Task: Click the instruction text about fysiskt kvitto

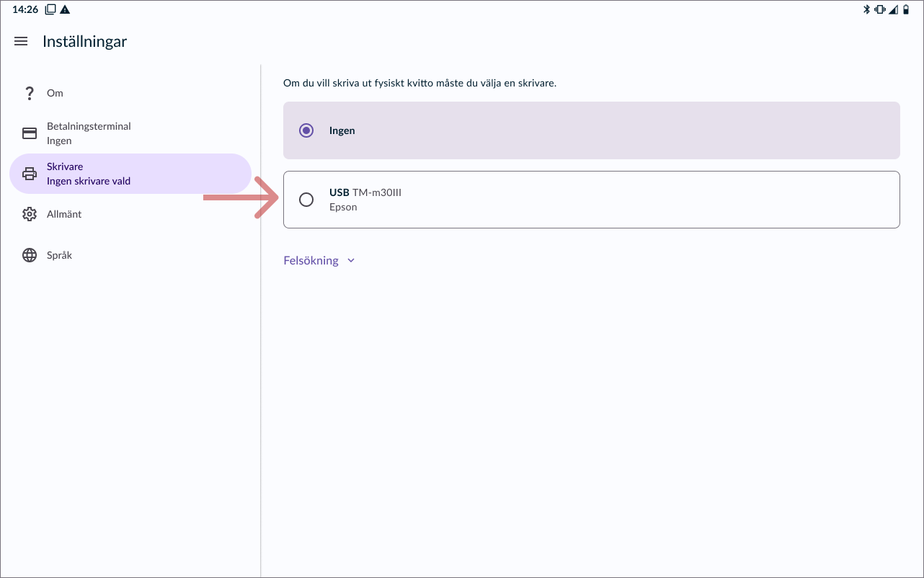Action: pyautogui.click(x=419, y=84)
